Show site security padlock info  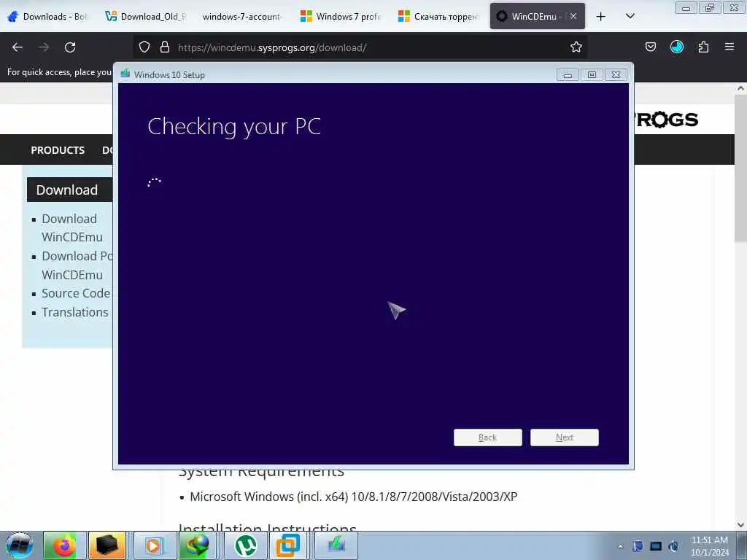pyautogui.click(x=165, y=47)
